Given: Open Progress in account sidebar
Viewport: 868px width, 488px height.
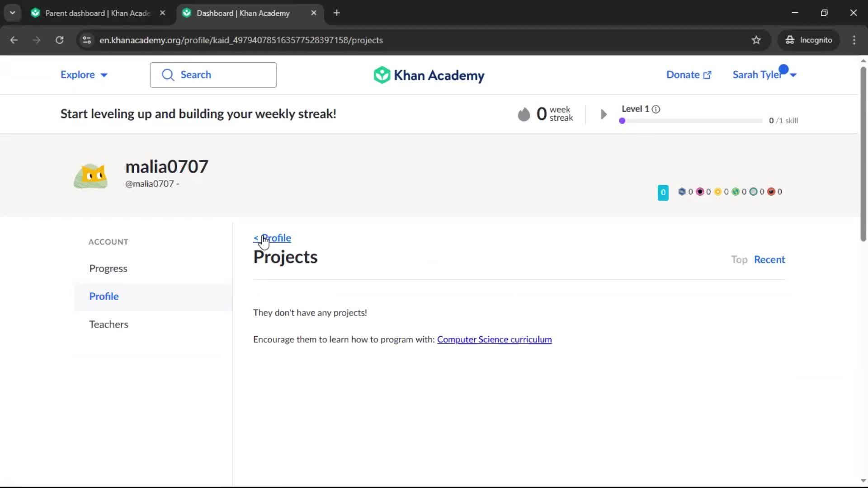Looking at the screenshot, I should (108, 268).
